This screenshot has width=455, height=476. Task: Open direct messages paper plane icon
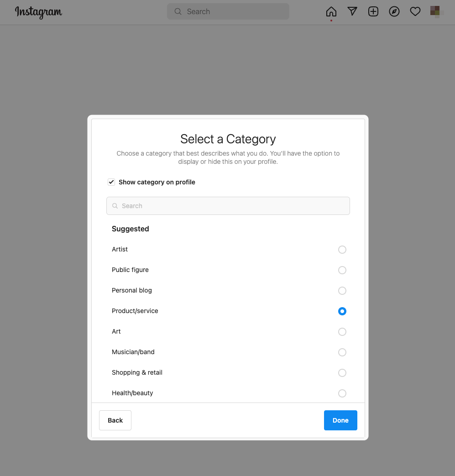click(352, 12)
